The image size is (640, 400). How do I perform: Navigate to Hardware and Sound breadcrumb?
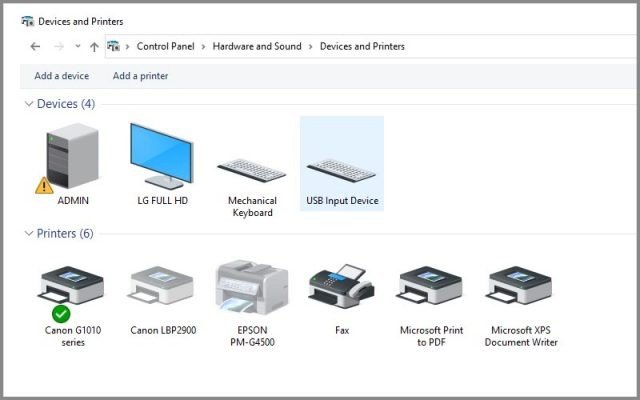257,47
